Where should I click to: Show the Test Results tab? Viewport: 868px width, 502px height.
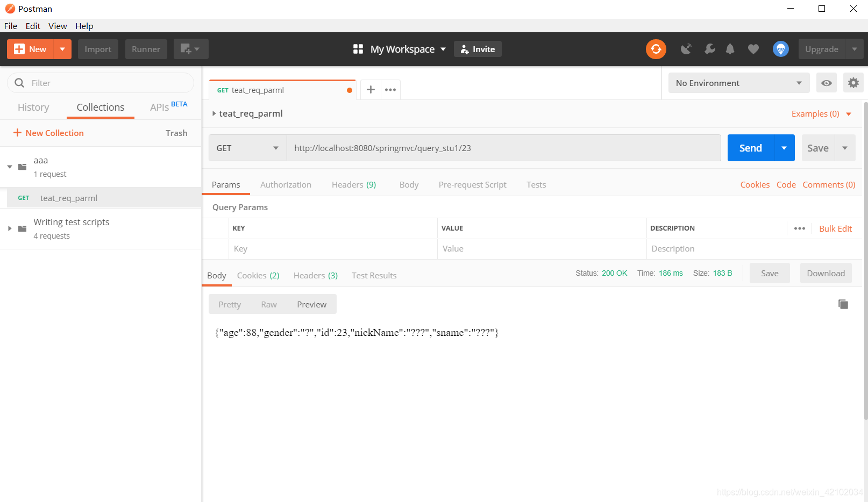(x=374, y=275)
